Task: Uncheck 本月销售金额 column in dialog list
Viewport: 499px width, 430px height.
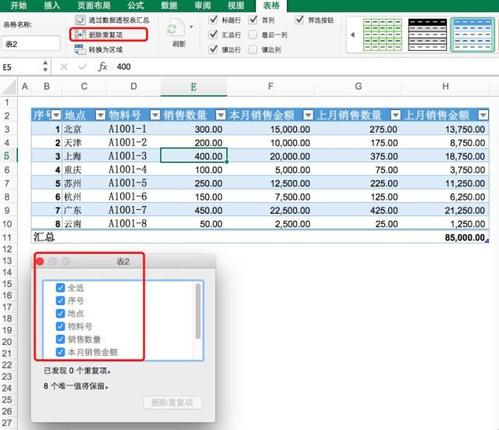Action: pos(60,352)
